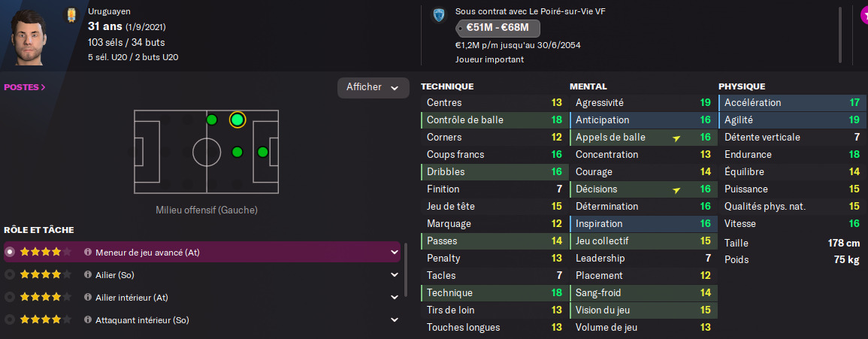The height and width of the screenshot is (339, 868).
Task: Open the POSTES section link
Action: point(25,87)
